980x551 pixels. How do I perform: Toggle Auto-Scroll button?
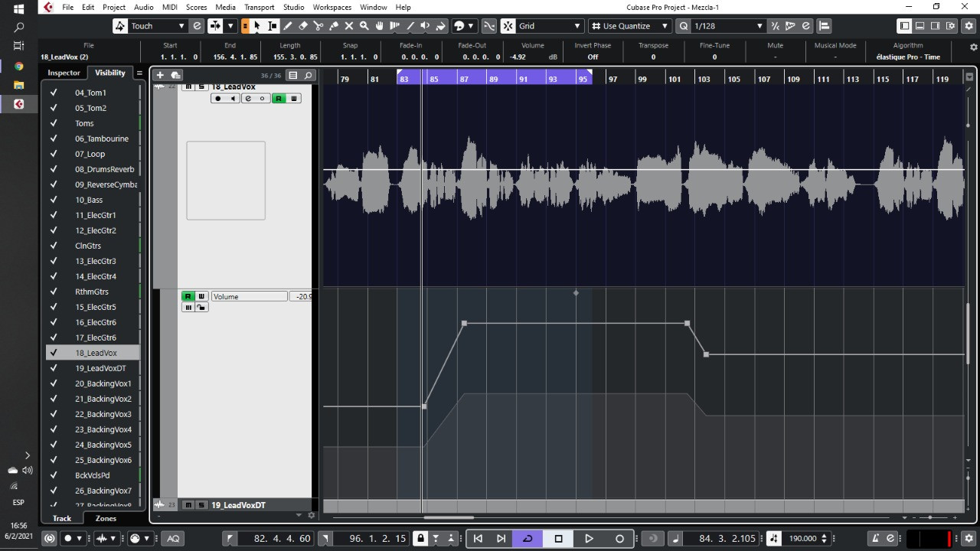click(215, 26)
